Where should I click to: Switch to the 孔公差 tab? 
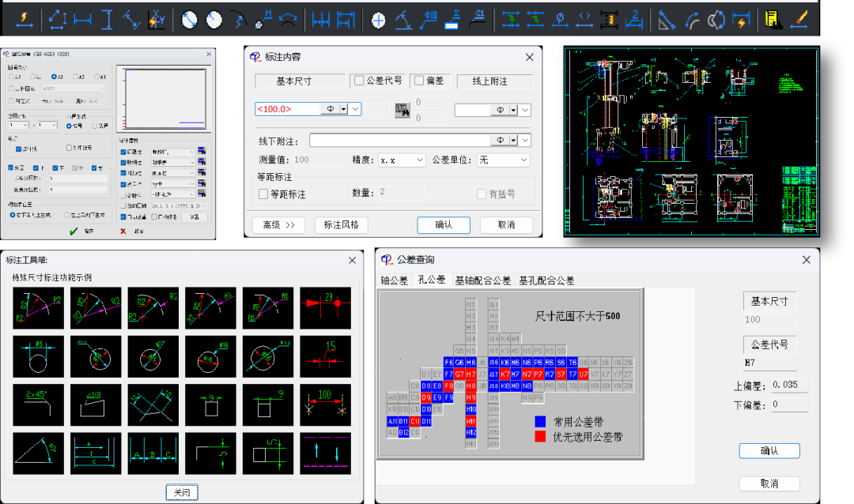pyautogui.click(x=432, y=280)
